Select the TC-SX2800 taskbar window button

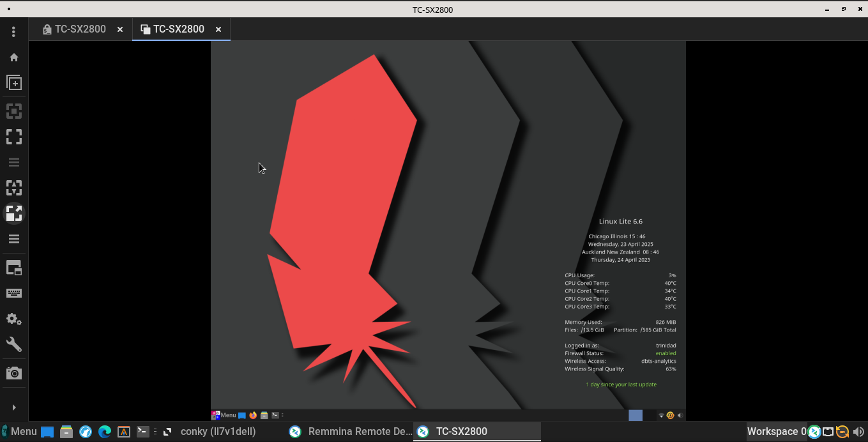pyautogui.click(x=477, y=432)
